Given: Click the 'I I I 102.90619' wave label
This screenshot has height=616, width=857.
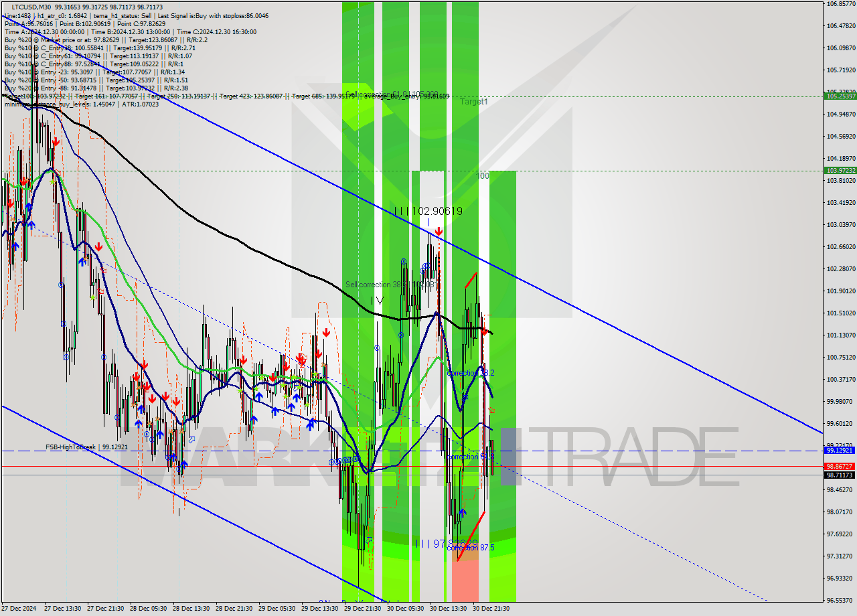Looking at the screenshot, I should 428,211.
